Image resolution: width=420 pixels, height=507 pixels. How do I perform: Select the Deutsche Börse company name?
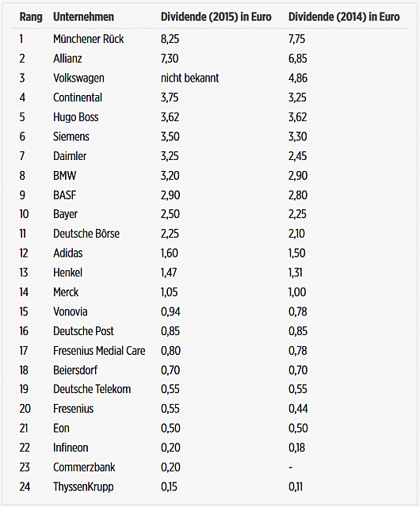[x=86, y=234]
